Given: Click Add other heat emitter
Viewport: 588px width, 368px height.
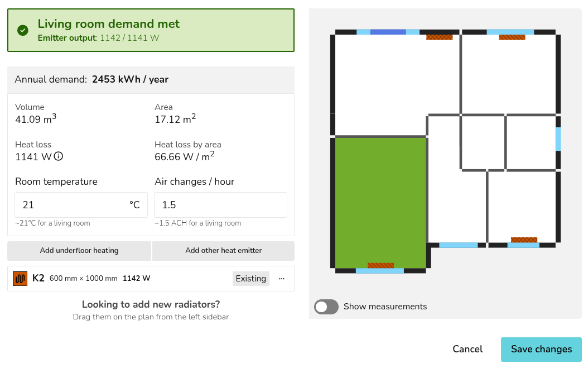Looking at the screenshot, I should coord(223,251).
